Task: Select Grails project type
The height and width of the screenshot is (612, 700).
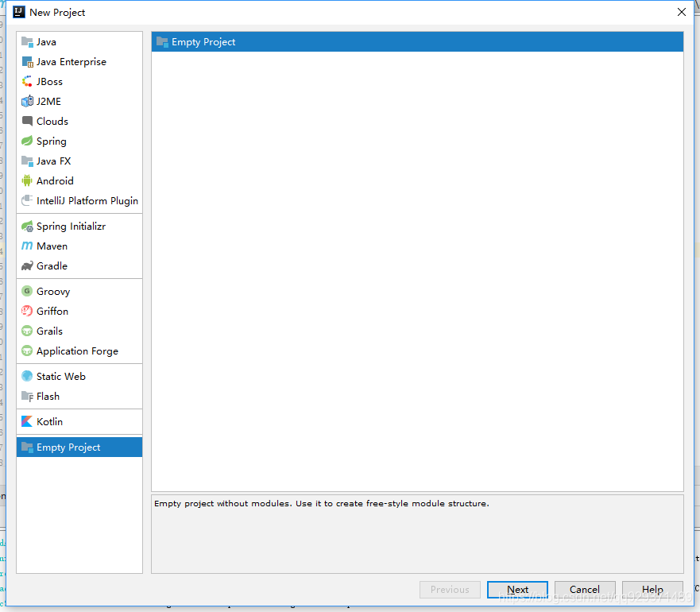Action: click(x=79, y=331)
